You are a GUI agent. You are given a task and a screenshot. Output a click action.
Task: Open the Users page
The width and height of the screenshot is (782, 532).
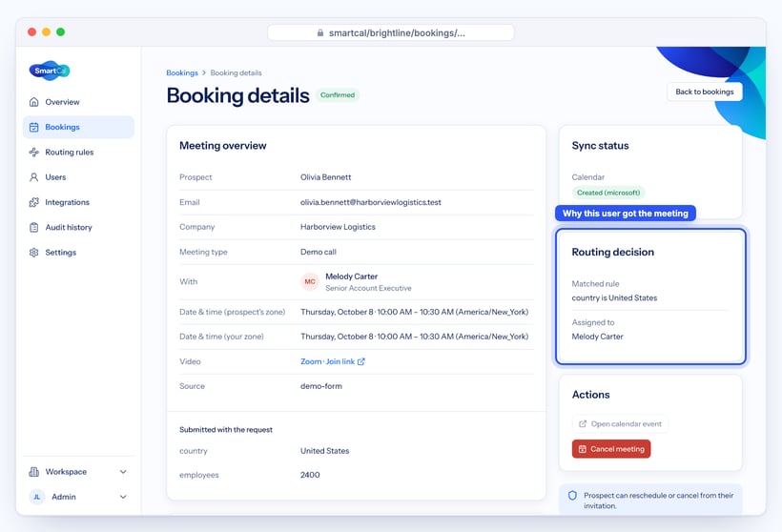pyautogui.click(x=78, y=177)
